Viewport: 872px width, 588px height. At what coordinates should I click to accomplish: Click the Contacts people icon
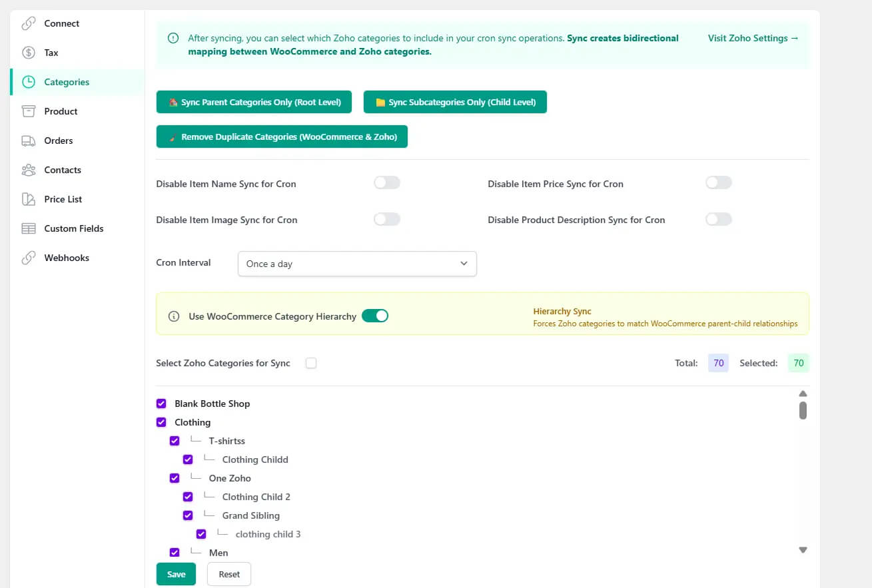(x=27, y=170)
